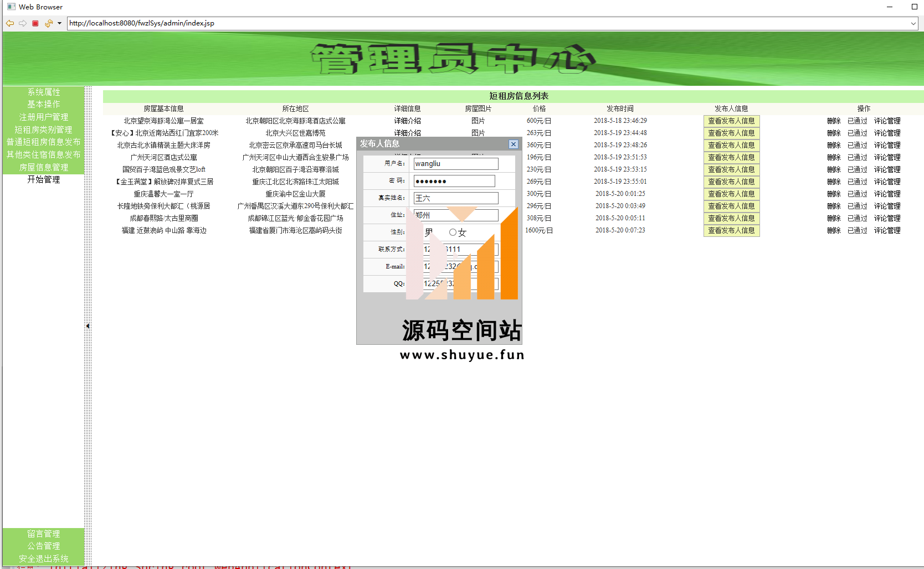Click the 福建 近鼓浪屿 中山路 靠海边 listing text
The width and height of the screenshot is (924, 569).
pyautogui.click(x=163, y=230)
